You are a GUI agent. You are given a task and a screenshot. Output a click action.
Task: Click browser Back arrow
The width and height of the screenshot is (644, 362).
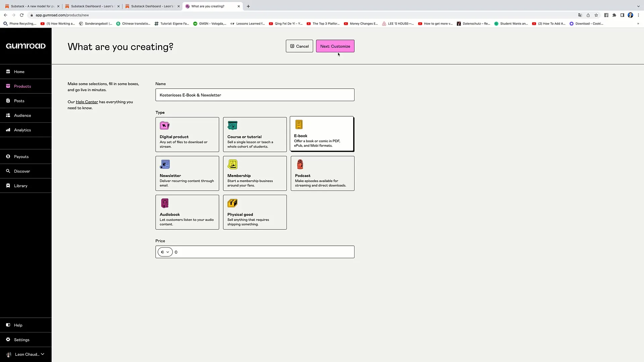pyautogui.click(x=5, y=15)
